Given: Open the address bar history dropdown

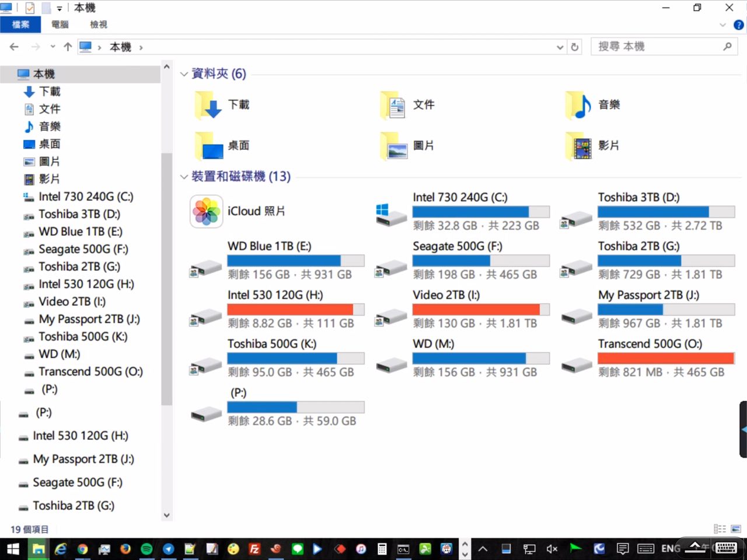Looking at the screenshot, I should click(560, 47).
